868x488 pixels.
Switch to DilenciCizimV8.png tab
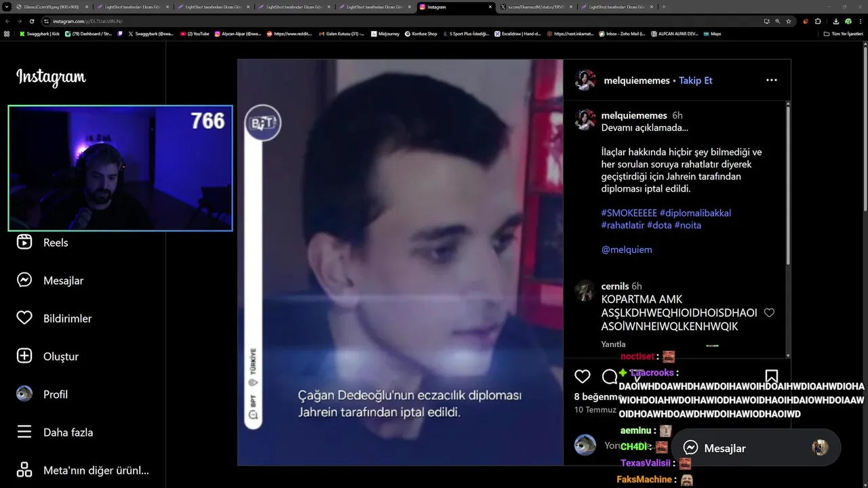(x=52, y=7)
